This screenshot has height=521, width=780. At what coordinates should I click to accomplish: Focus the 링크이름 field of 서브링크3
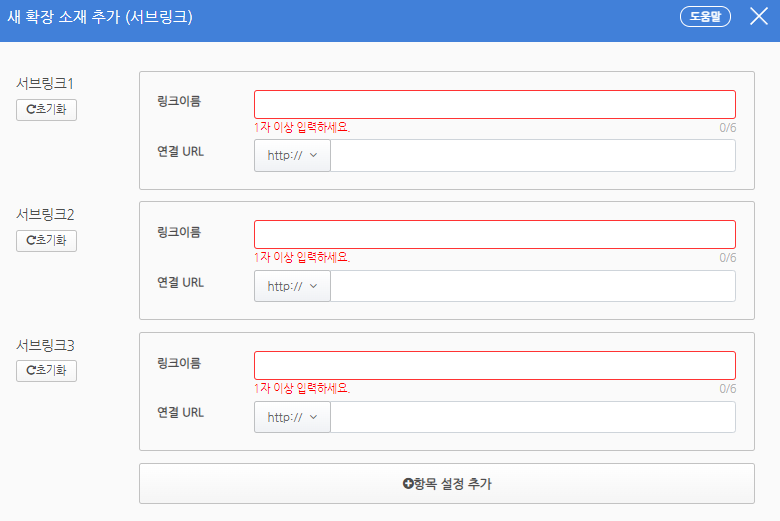[494, 366]
